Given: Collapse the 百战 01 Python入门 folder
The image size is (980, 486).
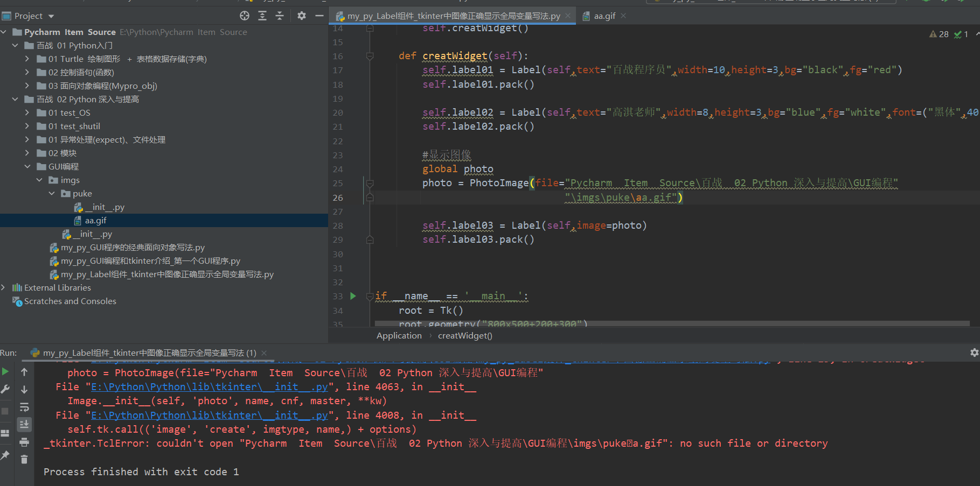Looking at the screenshot, I should click(15, 46).
